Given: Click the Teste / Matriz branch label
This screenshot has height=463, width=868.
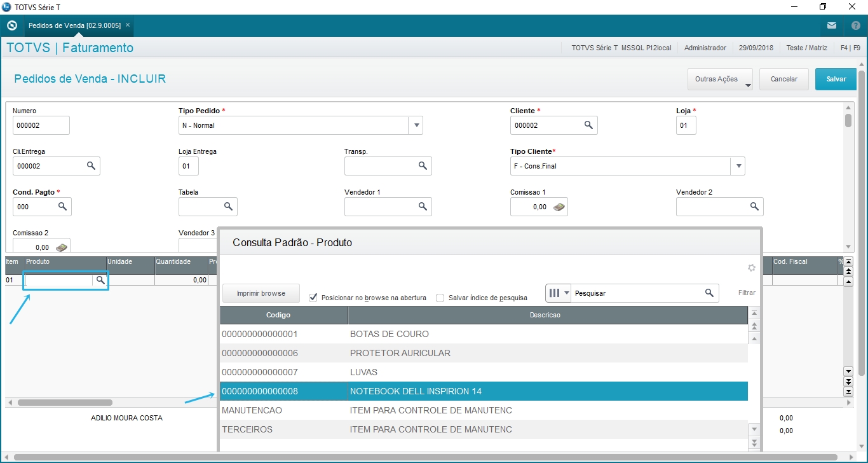Looking at the screenshot, I should pyautogui.click(x=806, y=48).
